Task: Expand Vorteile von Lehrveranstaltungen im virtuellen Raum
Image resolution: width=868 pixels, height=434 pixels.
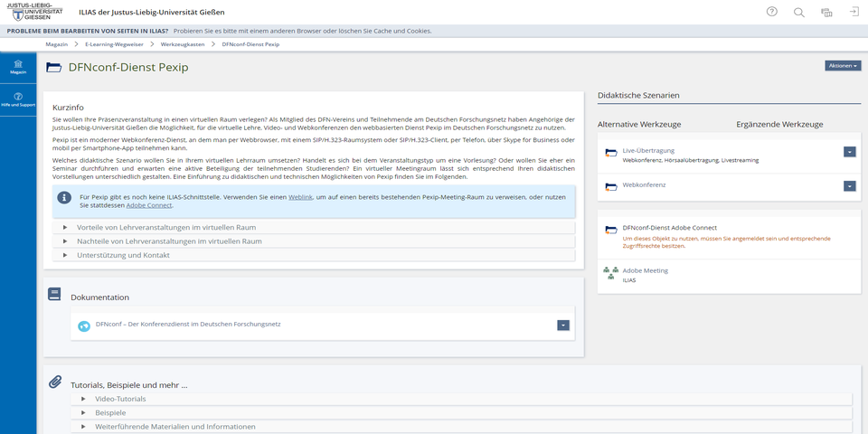Action: point(314,228)
